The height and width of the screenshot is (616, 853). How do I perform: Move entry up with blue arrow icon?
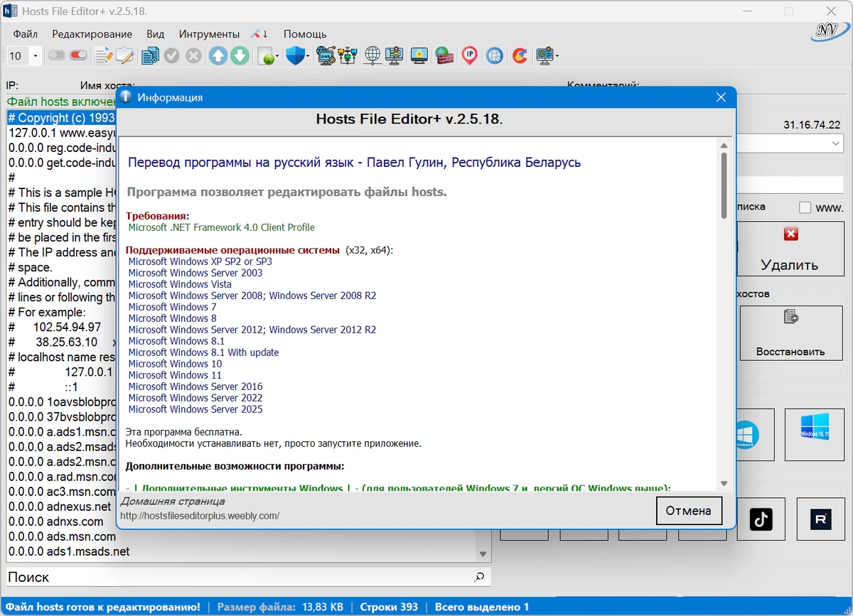[x=218, y=55]
